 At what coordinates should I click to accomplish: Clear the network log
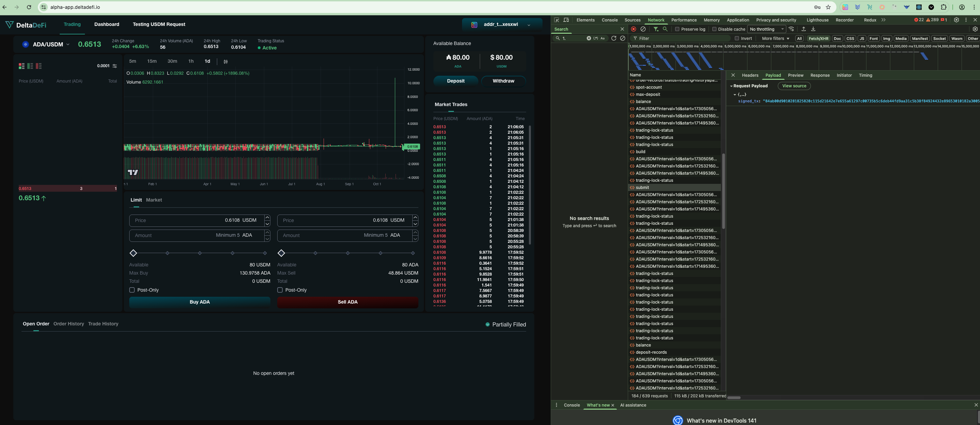[643, 29]
